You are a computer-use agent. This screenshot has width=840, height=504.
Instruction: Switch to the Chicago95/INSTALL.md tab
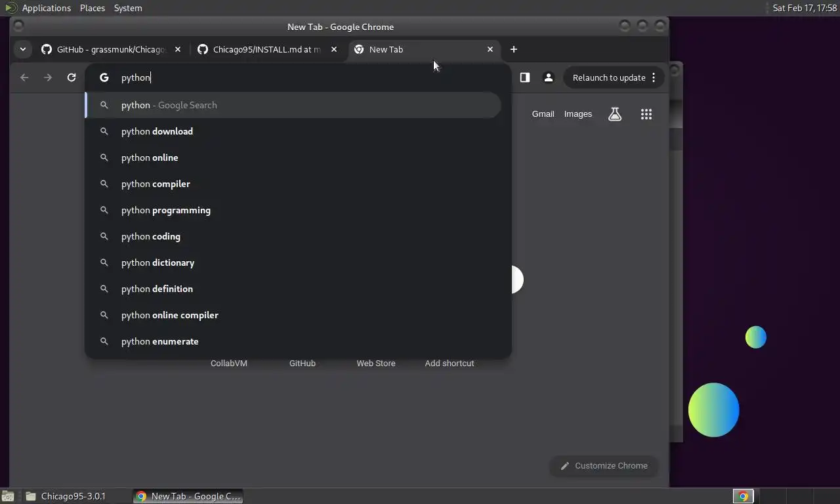267,49
